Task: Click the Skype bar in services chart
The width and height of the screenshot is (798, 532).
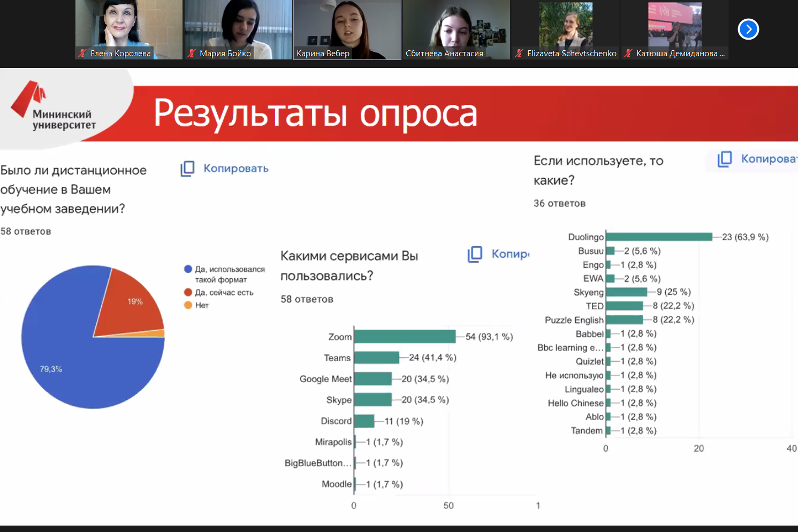Action: coord(373,400)
